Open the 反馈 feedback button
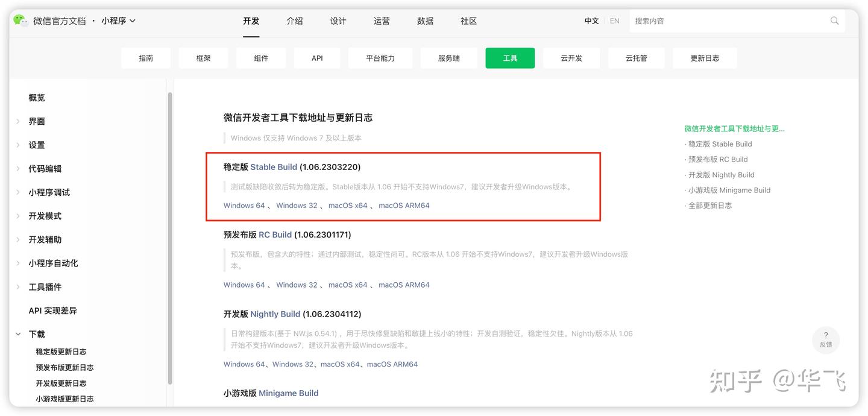 tap(826, 340)
